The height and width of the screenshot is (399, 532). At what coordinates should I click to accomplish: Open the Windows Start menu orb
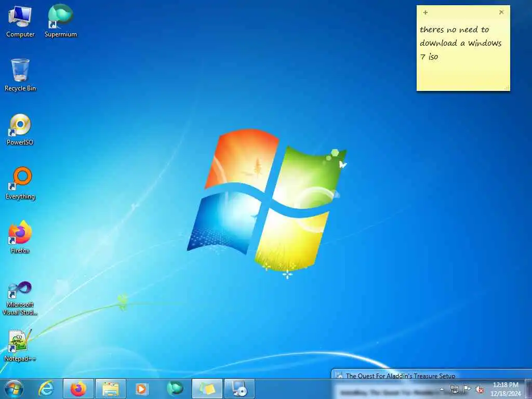[x=14, y=389]
